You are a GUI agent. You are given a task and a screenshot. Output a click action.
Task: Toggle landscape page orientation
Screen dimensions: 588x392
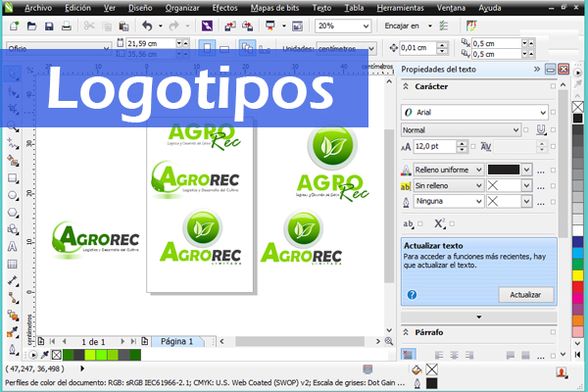pos(224,48)
